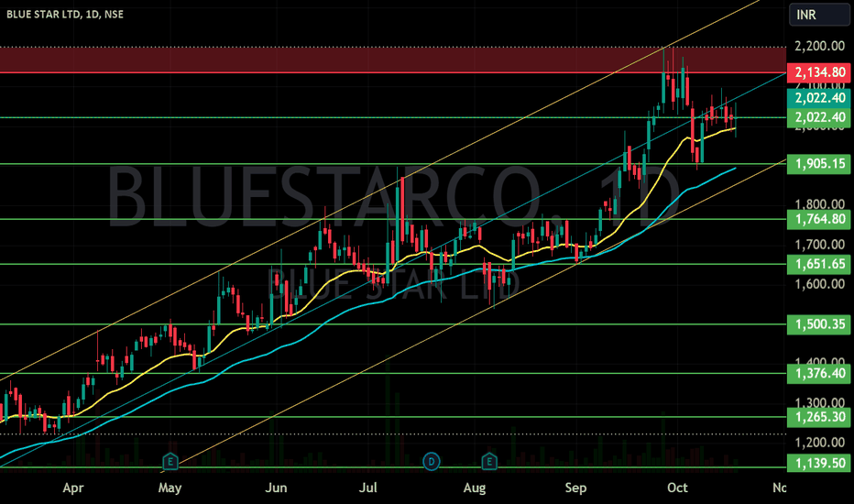The width and height of the screenshot is (854, 504).
Task: Click the Jun label on time axis
Action: pos(276,488)
